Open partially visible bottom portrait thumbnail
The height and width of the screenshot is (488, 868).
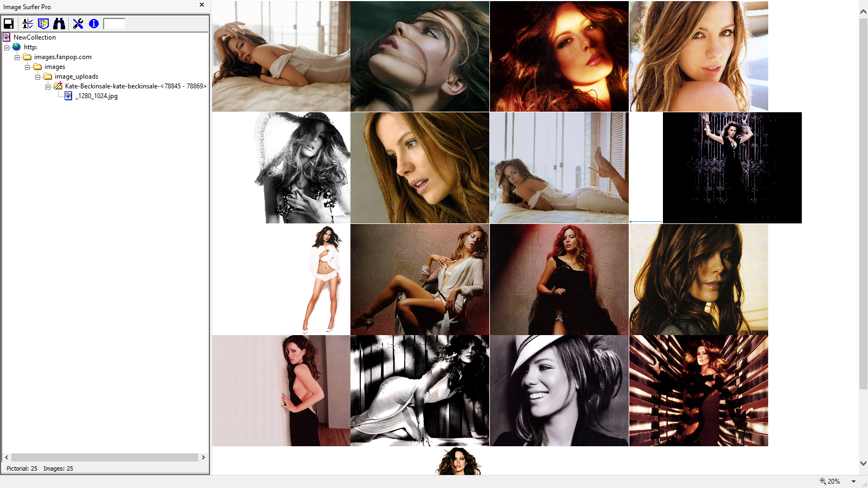458,461
